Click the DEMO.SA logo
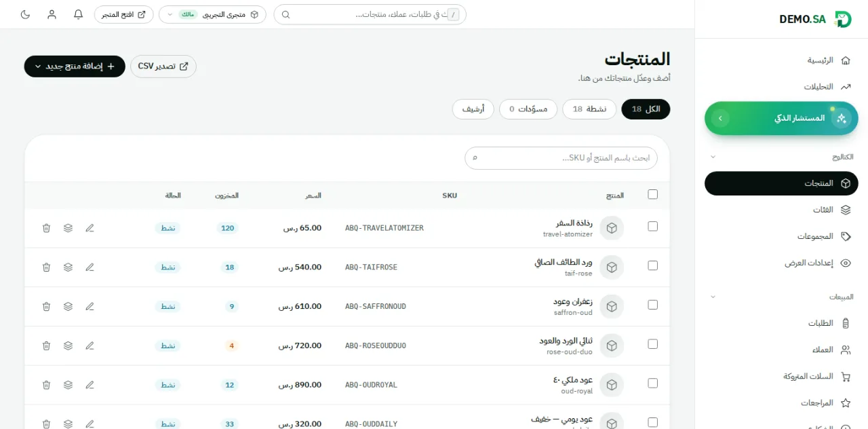 pos(815,19)
